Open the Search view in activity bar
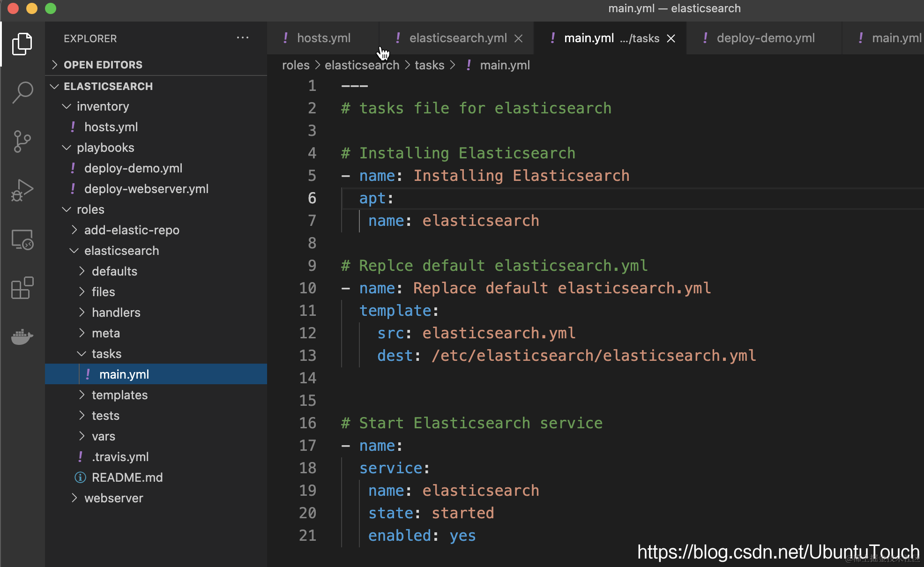 pos(22,92)
